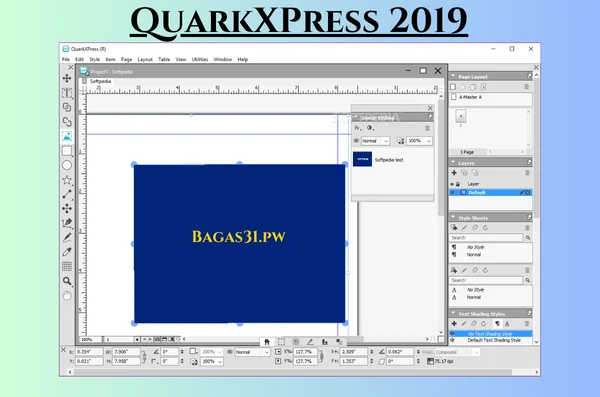Select the Rectangle Box tool
600x397 pixels.
(67, 151)
